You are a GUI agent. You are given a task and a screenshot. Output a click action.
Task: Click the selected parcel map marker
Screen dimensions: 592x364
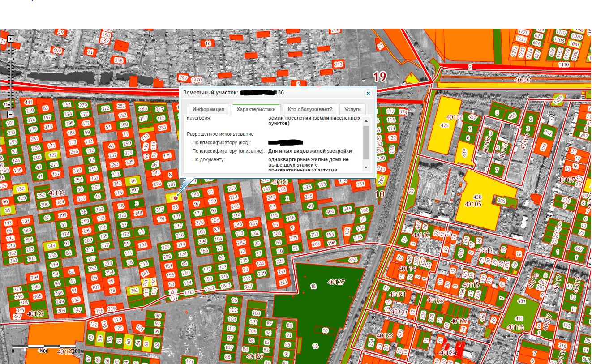tap(176, 198)
